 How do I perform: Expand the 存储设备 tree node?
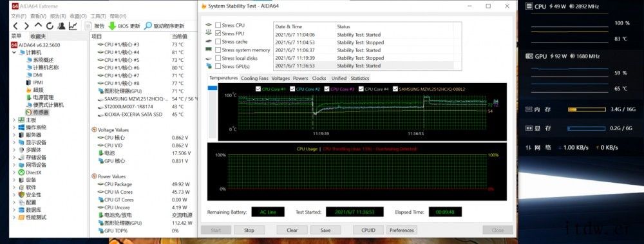coord(14,157)
